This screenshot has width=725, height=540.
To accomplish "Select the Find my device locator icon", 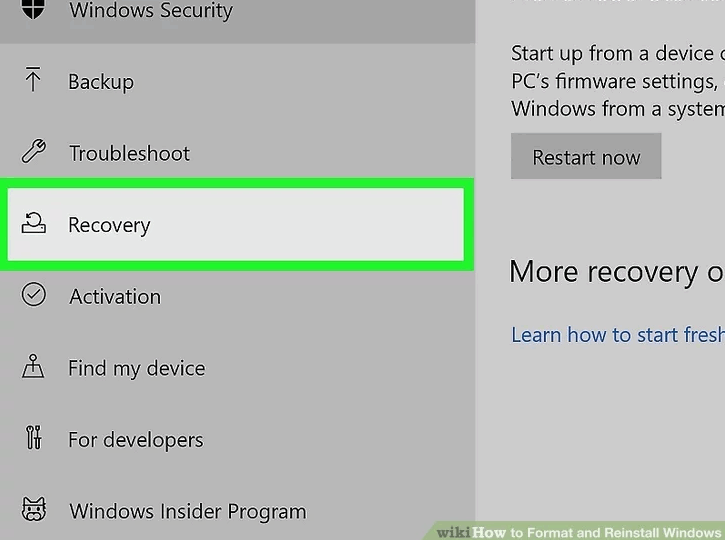I will click(33, 366).
